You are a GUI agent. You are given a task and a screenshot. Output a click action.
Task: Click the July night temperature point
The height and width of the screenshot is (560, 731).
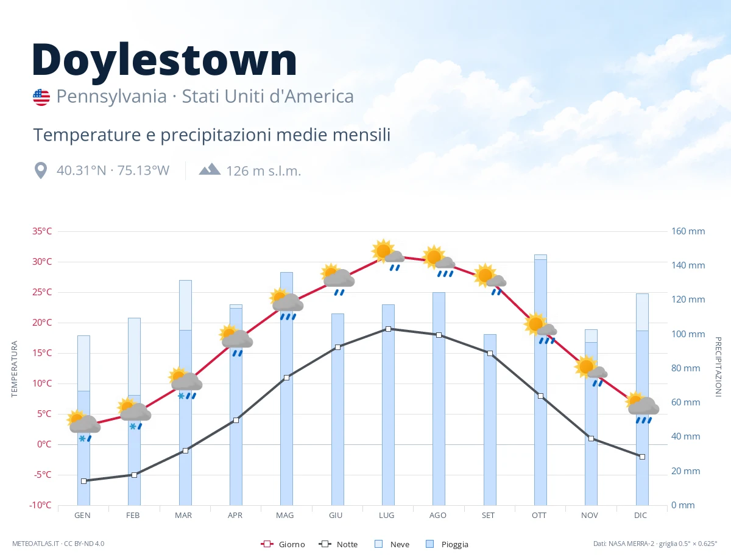coord(388,329)
